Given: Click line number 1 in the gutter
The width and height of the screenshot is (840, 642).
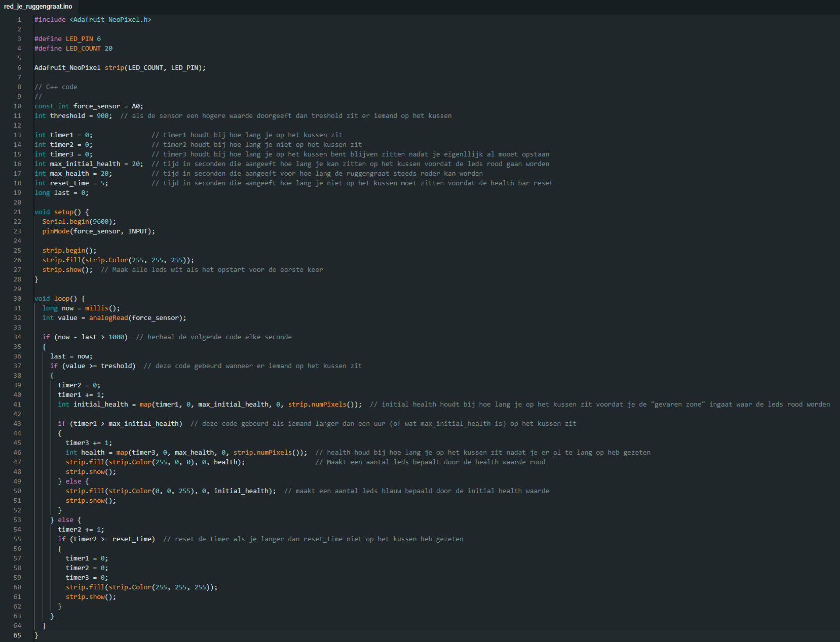Looking at the screenshot, I should click(x=19, y=20).
